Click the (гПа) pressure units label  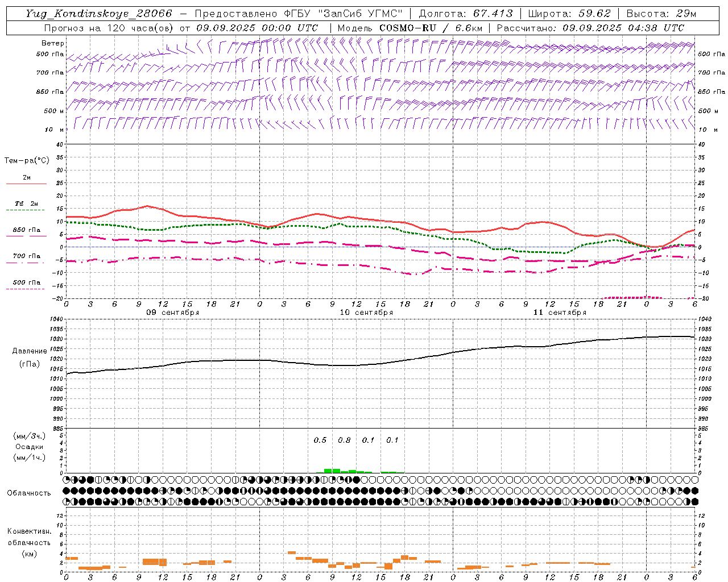(30, 364)
